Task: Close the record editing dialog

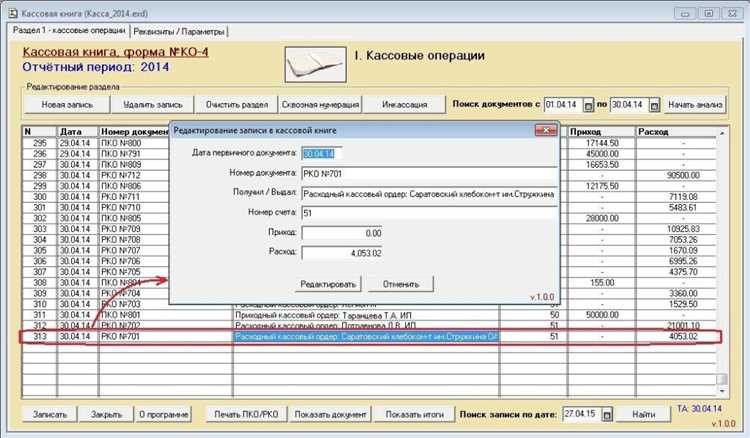Action: click(546, 130)
